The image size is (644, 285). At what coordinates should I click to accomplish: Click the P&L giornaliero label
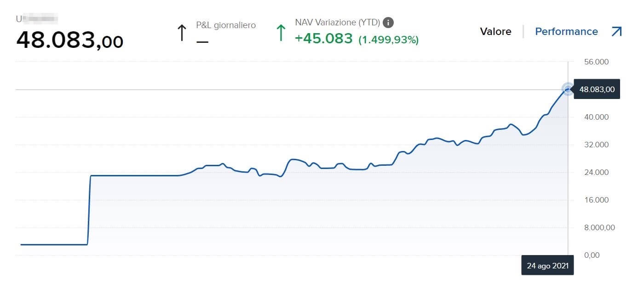(x=226, y=25)
